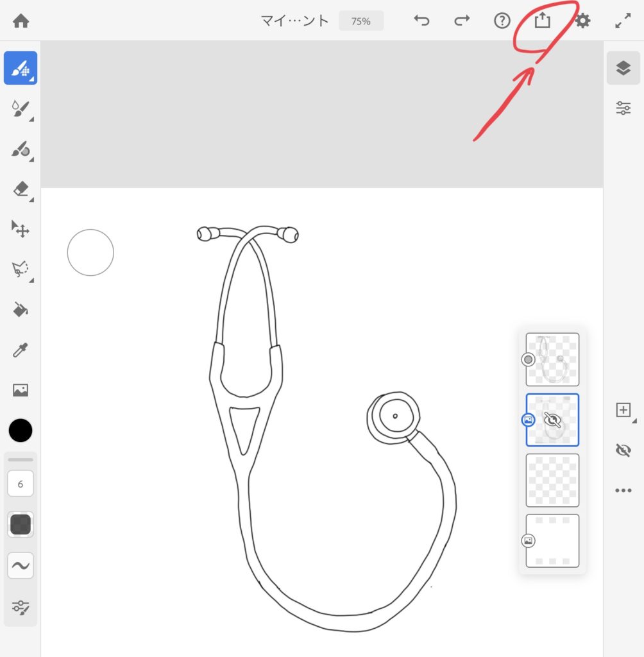The height and width of the screenshot is (657, 644).
Task: Redo the last action
Action: (462, 20)
